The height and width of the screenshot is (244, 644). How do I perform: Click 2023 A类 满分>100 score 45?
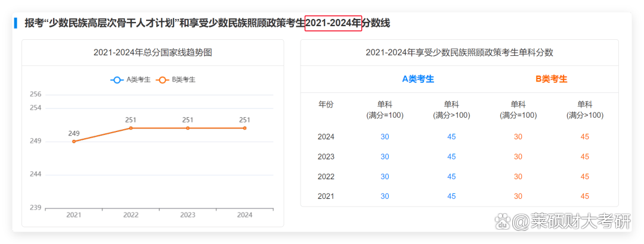[x=451, y=157]
